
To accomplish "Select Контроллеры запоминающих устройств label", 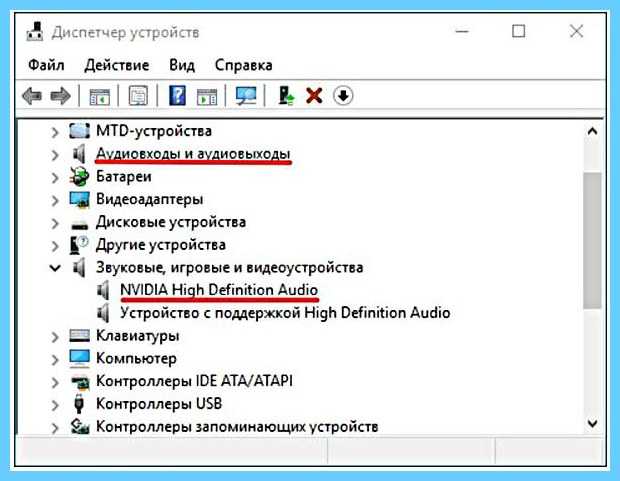I will click(x=237, y=427).
